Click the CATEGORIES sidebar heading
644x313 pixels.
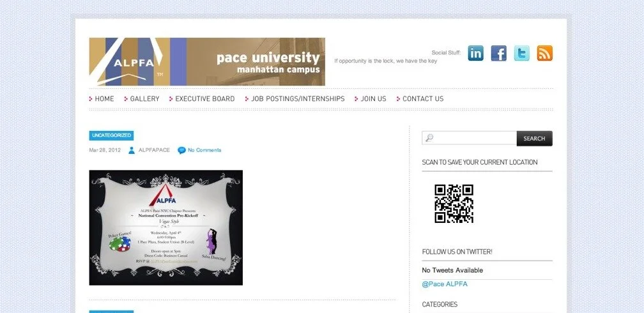(440, 304)
